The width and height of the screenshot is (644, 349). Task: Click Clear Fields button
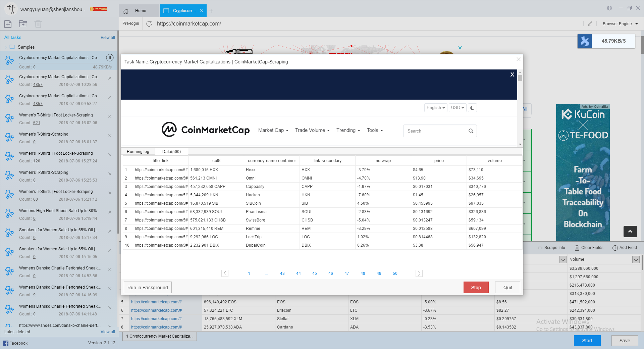tap(589, 248)
